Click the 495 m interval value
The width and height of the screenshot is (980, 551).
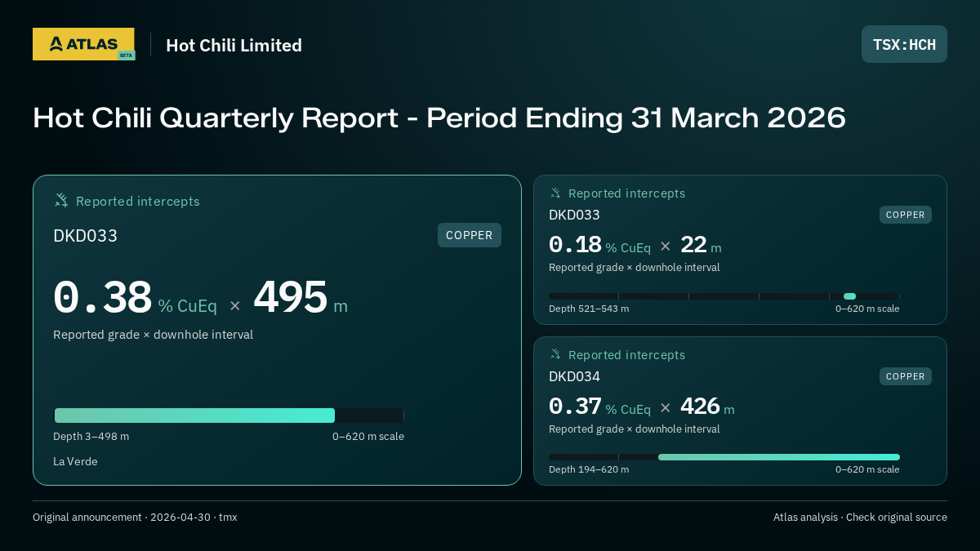coord(301,298)
